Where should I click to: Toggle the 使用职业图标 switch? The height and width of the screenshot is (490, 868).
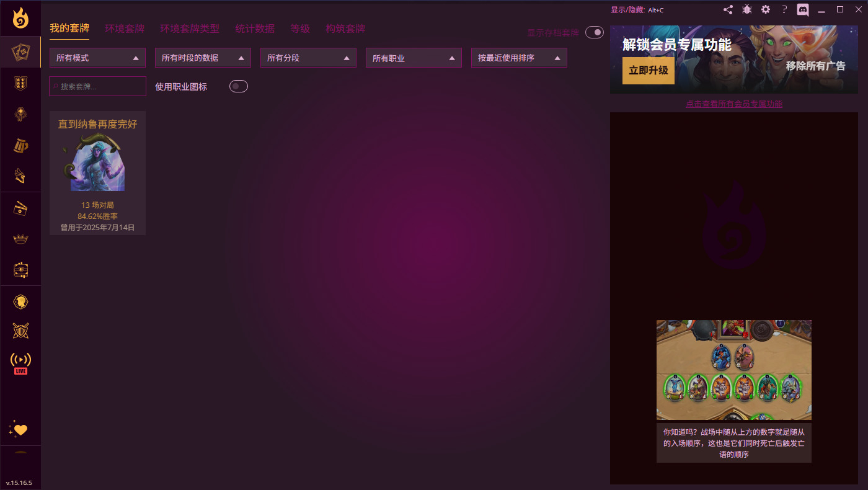click(239, 86)
